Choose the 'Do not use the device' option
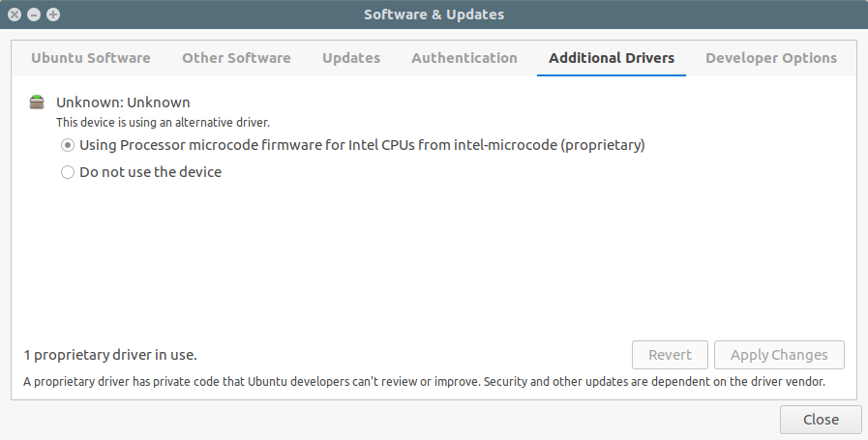Image resolution: width=868 pixels, height=440 pixels. [x=68, y=172]
